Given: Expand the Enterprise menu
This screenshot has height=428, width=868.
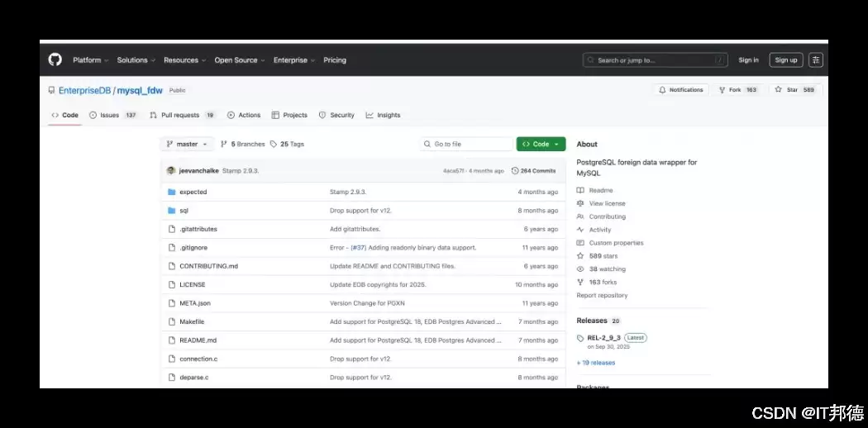Looking at the screenshot, I should coord(294,60).
